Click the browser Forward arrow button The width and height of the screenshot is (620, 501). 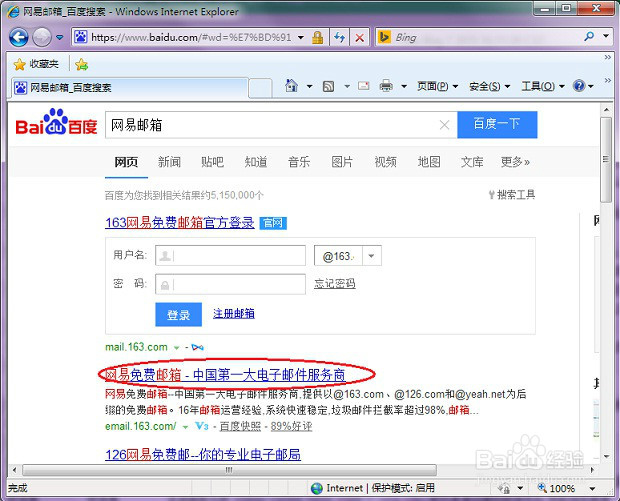42,38
